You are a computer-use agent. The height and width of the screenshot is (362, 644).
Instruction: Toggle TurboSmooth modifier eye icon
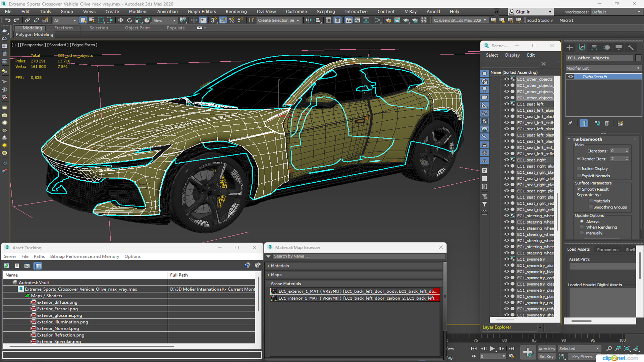(x=571, y=77)
